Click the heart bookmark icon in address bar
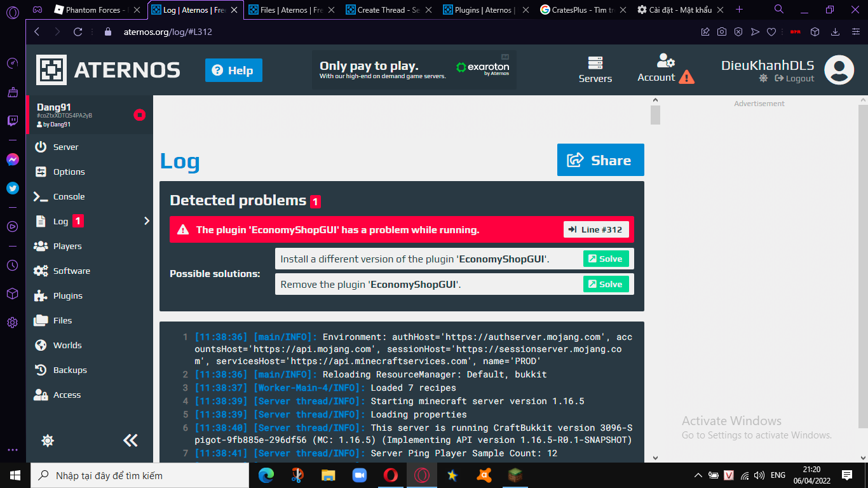 coord(771,32)
